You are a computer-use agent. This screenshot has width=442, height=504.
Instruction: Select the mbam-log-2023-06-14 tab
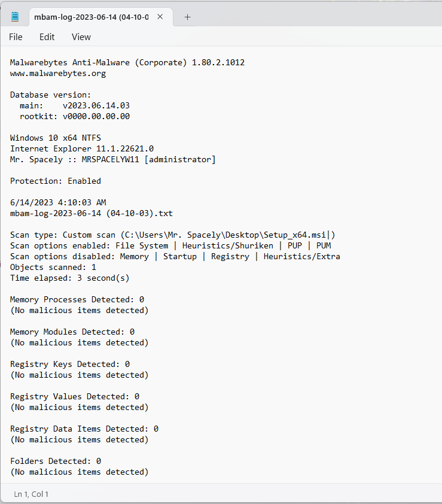92,17
